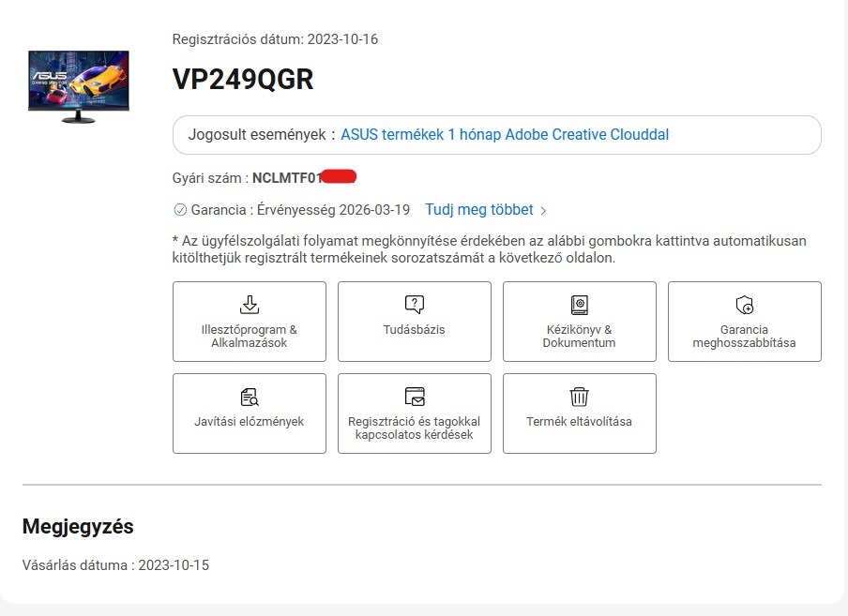Click the question bubble icon above Tudásbázis
The image size is (848, 616).
[x=415, y=305]
